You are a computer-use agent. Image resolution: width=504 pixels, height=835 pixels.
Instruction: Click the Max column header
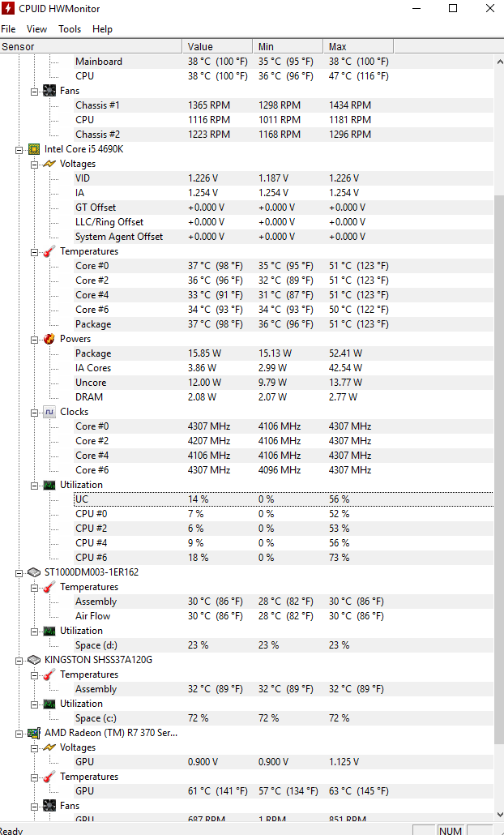(358, 47)
